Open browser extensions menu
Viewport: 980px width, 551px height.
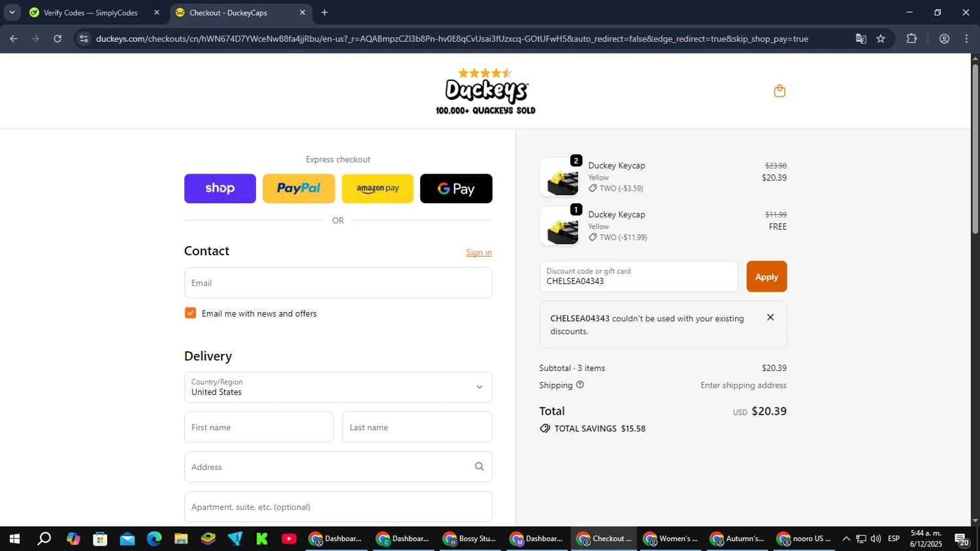pyautogui.click(x=912, y=39)
